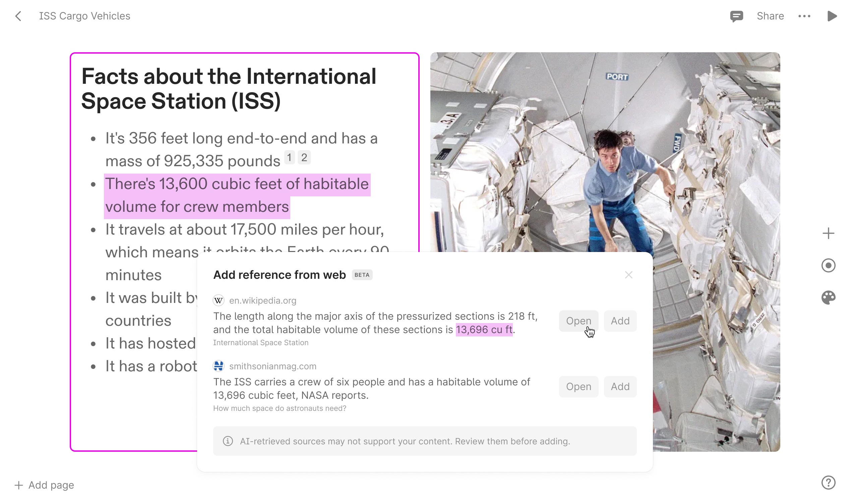Open the Smithsonian Magazine source

click(x=578, y=386)
